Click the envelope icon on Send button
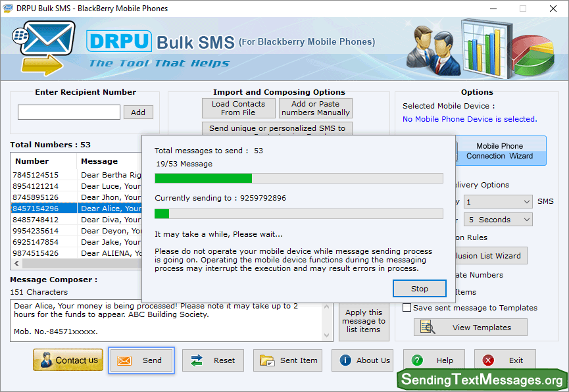 tap(124, 360)
